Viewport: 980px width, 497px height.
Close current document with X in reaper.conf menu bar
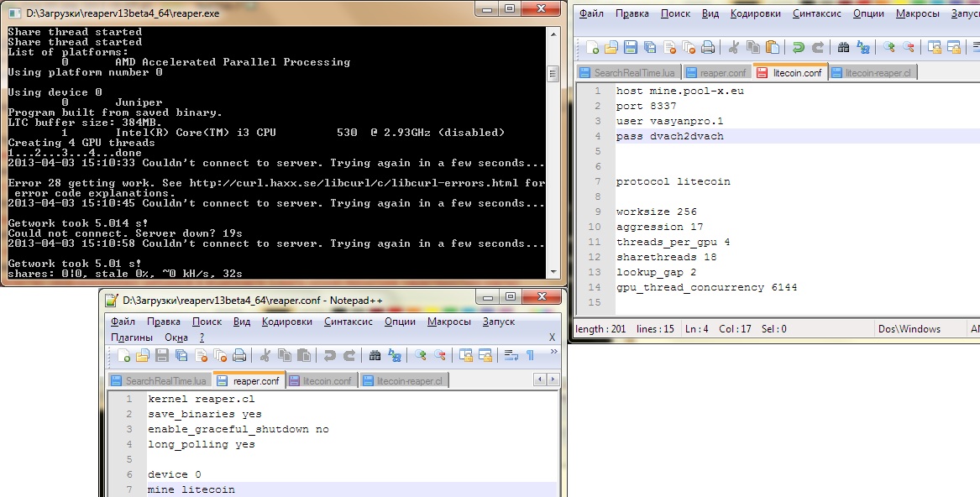point(552,337)
